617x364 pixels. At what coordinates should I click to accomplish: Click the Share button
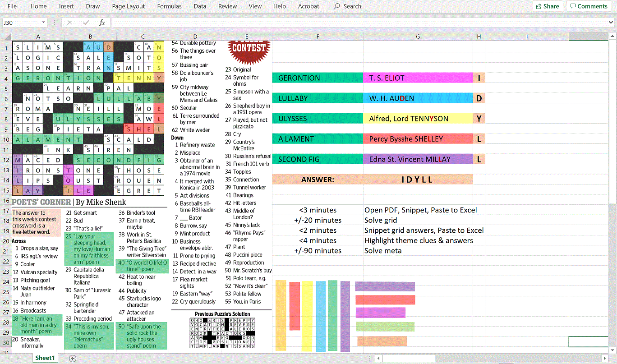[x=548, y=6]
